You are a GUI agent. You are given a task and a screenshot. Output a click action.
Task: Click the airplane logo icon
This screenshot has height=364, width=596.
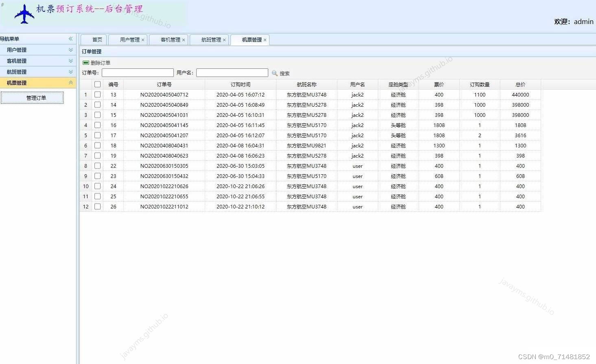24,14
